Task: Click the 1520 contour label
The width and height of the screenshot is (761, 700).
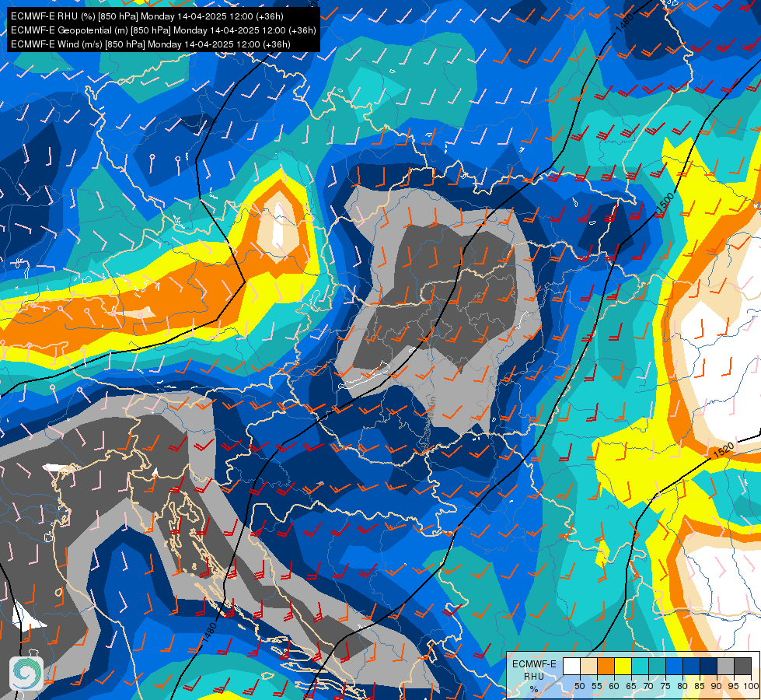Action: point(723,450)
